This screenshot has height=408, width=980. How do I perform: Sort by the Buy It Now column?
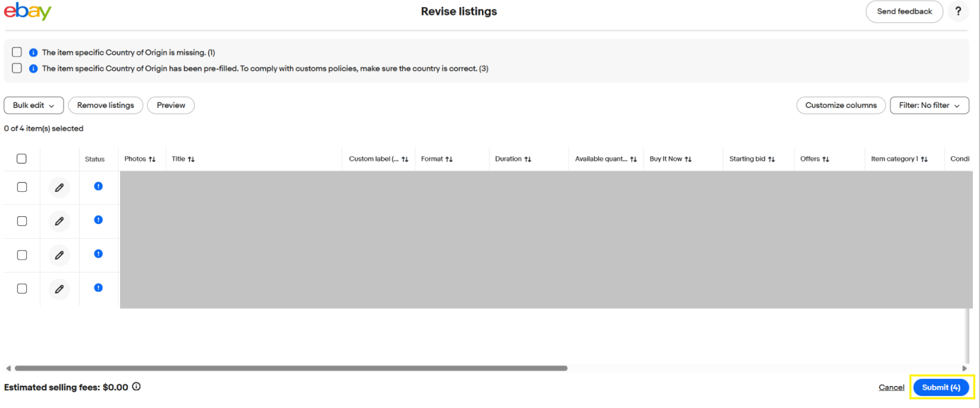click(x=688, y=159)
